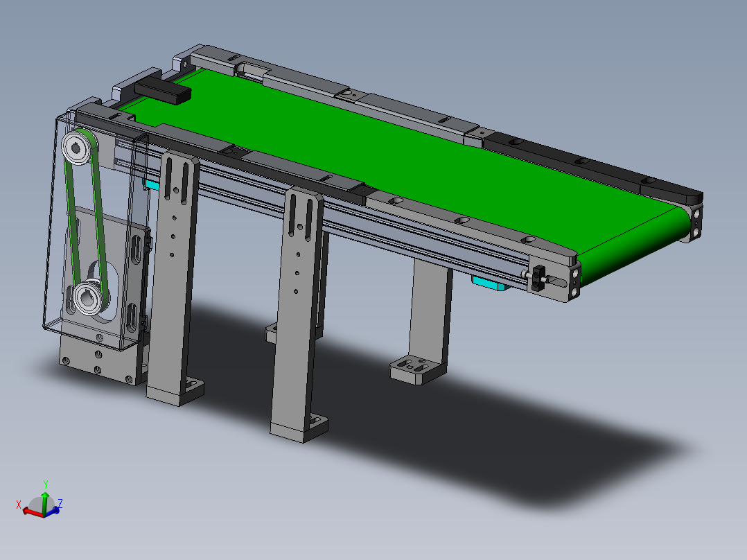Select the upper drive pulley
This screenshot has height=560, width=747.
pos(77,148)
